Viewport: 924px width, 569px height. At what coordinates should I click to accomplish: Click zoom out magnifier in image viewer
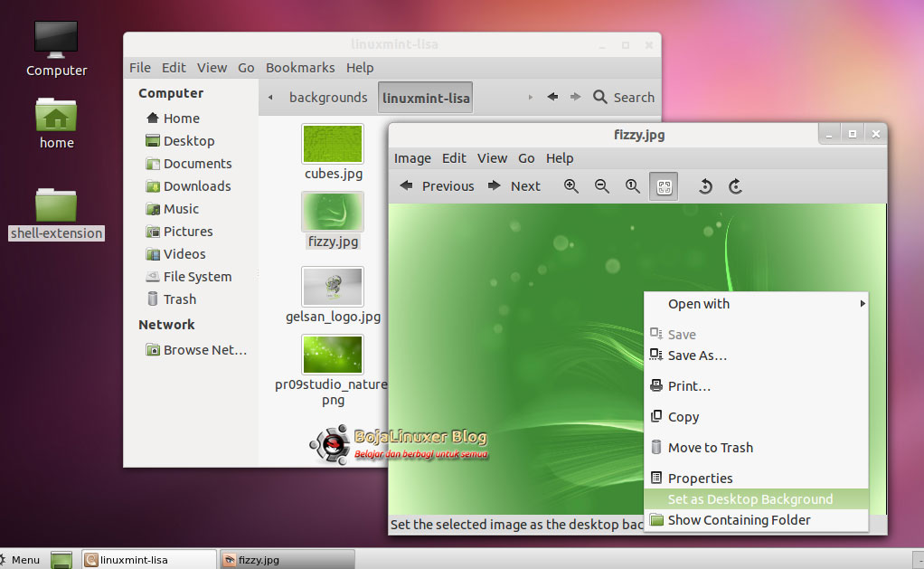[x=601, y=186]
